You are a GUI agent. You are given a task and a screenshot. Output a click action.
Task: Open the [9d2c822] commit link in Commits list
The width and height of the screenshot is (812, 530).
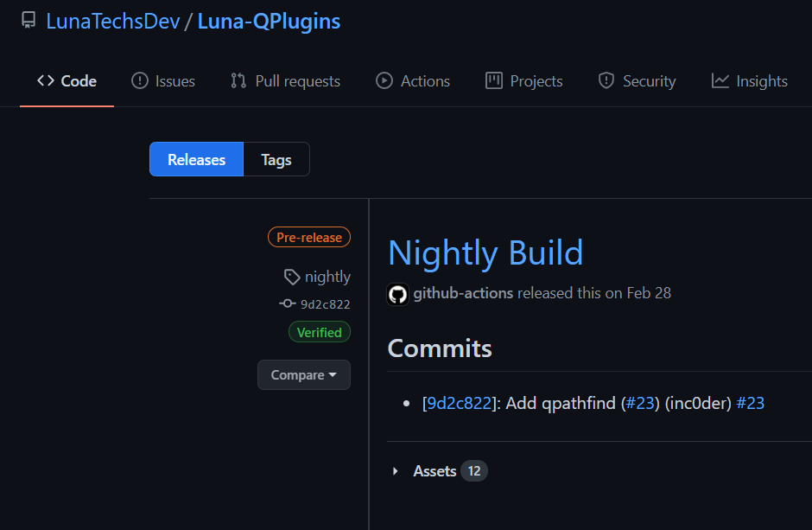click(x=460, y=403)
